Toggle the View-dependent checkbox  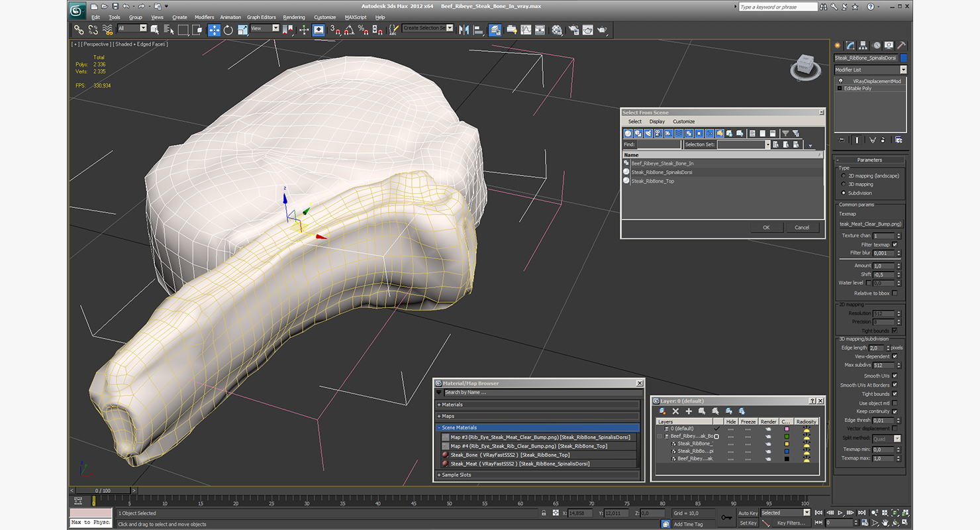895,356
